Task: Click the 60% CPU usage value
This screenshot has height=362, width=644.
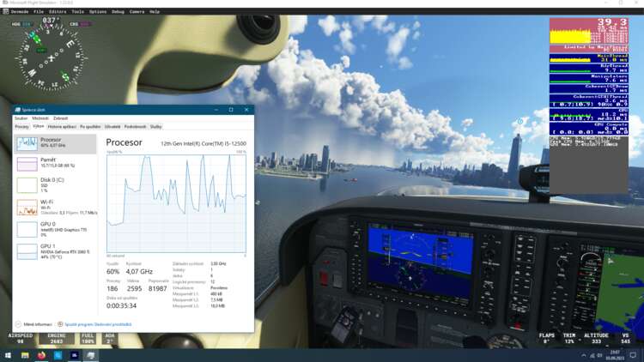Action: (x=113, y=272)
